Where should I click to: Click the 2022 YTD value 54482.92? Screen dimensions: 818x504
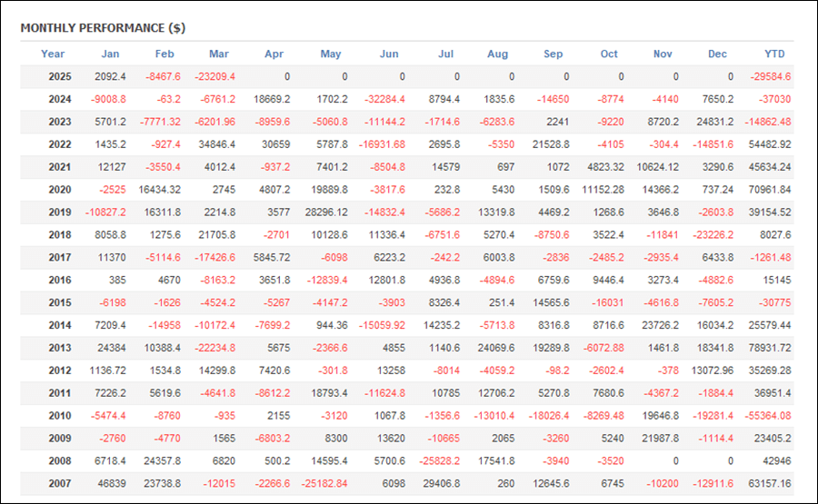click(x=770, y=144)
